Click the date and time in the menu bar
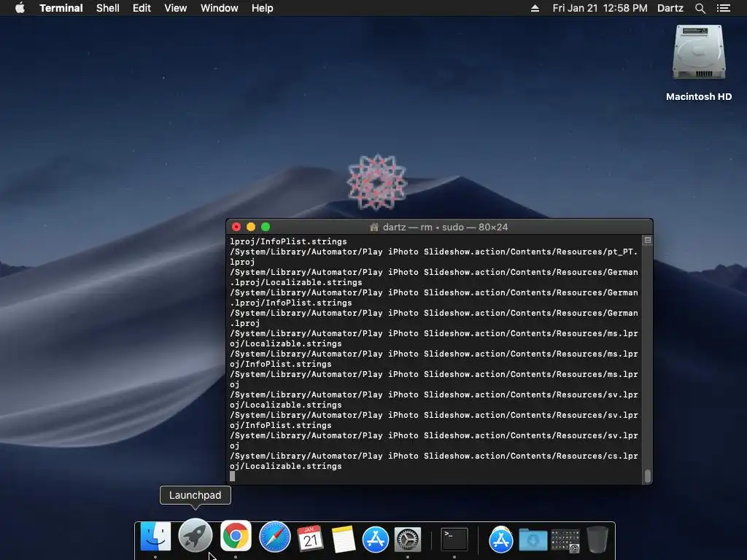The width and height of the screenshot is (747, 560). click(600, 8)
